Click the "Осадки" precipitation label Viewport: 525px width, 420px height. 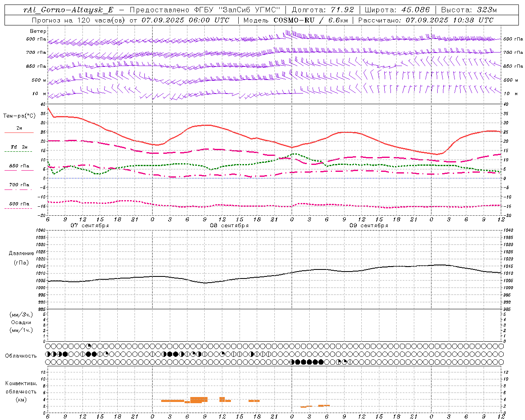tap(21, 322)
